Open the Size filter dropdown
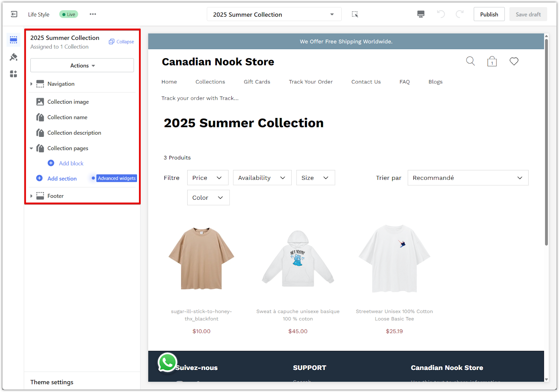 315,178
